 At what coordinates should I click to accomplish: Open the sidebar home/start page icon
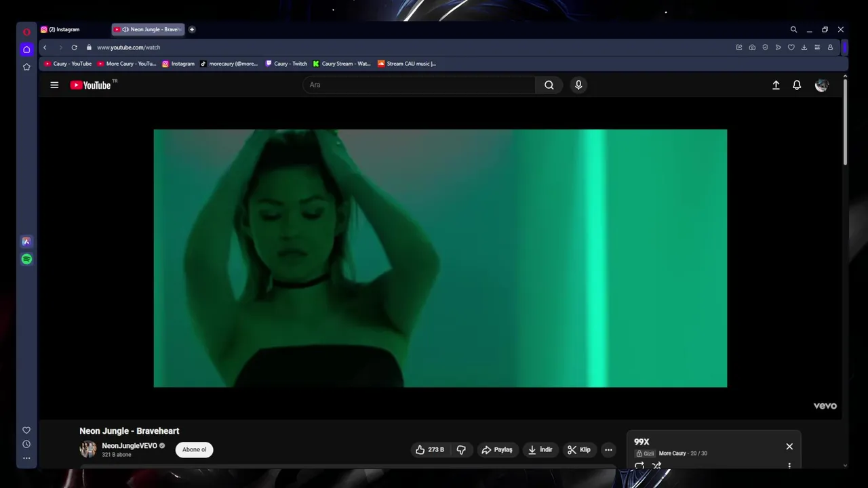point(26,49)
